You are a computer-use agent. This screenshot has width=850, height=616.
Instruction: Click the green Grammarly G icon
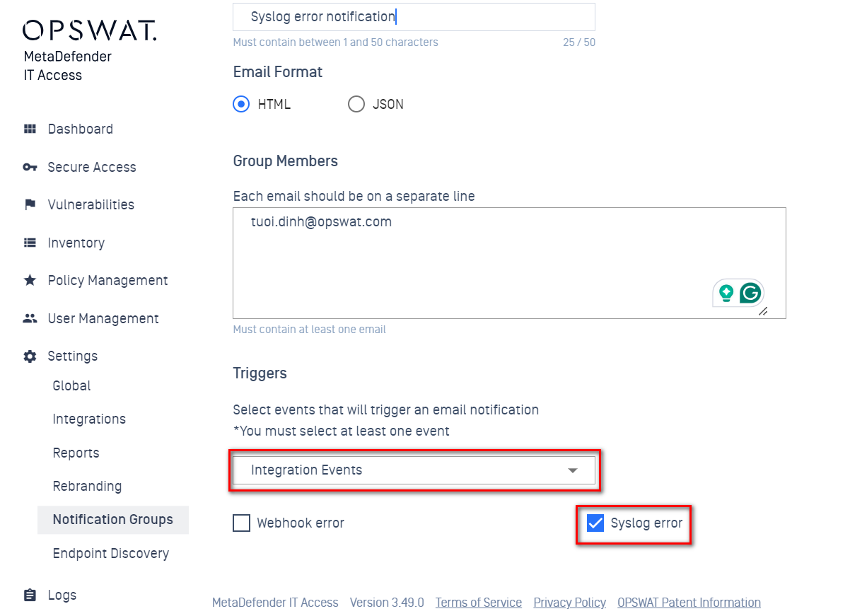[750, 293]
